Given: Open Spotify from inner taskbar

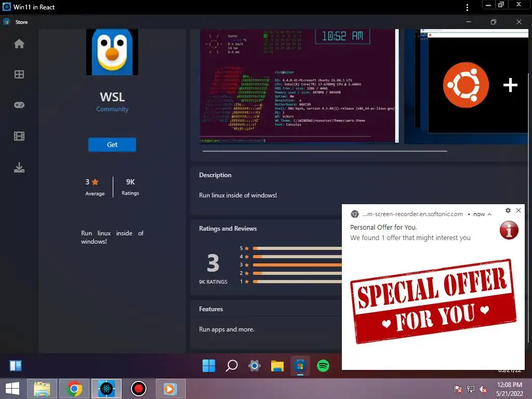Looking at the screenshot, I should [323, 366].
